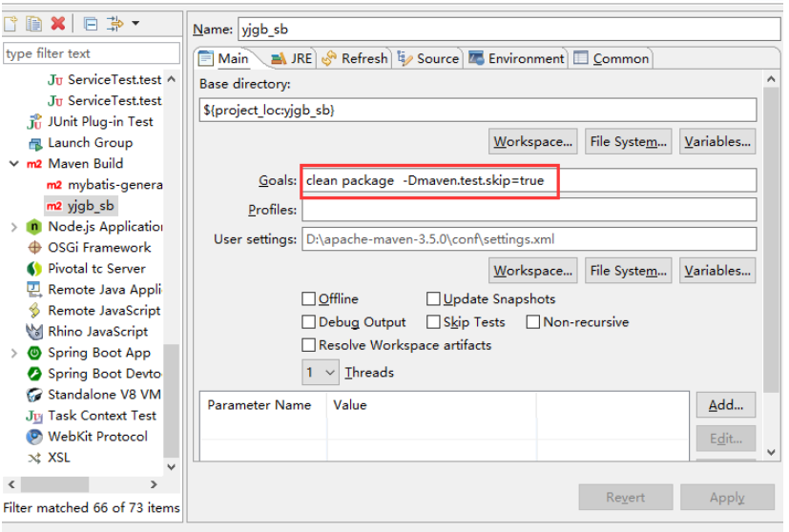Click the type filter text field
The width and height of the screenshot is (789, 532).
[x=92, y=53]
